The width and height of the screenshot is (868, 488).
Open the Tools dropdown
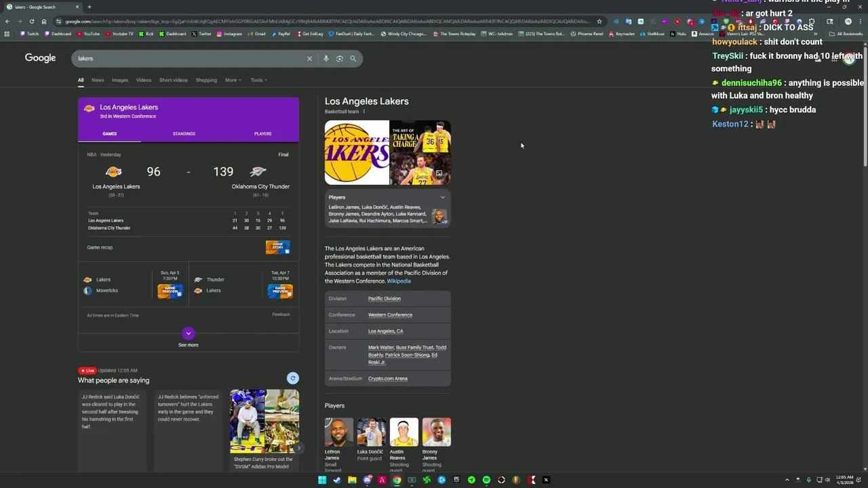pyautogui.click(x=258, y=80)
